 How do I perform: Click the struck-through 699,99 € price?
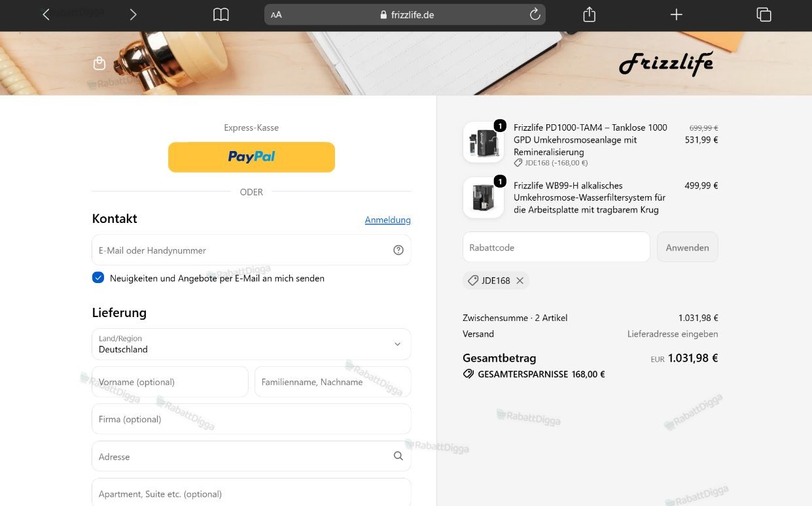[x=703, y=128]
